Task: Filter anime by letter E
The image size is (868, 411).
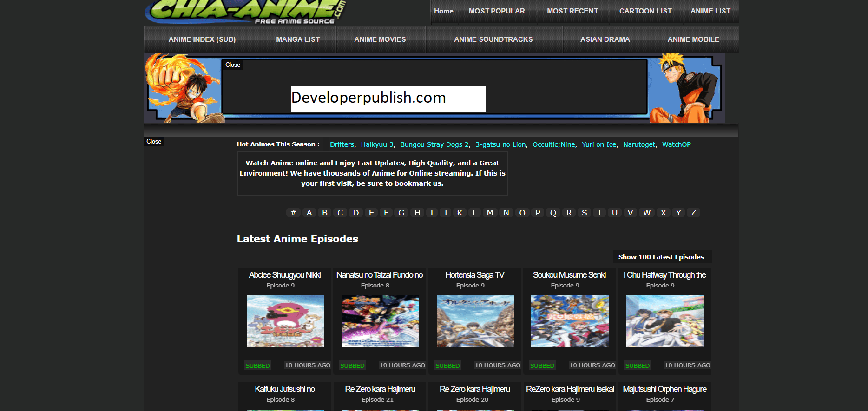Action: [x=371, y=213]
